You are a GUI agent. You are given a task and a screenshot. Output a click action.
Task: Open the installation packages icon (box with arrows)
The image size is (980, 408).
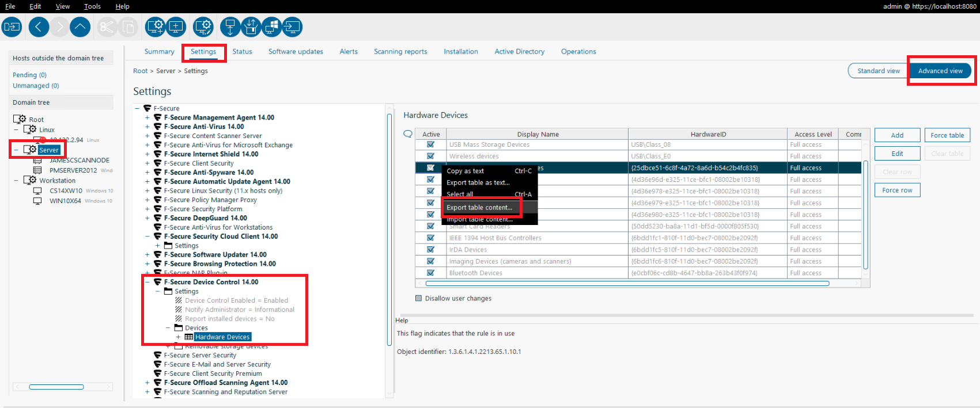pyautogui.click(x=251, y=27)
